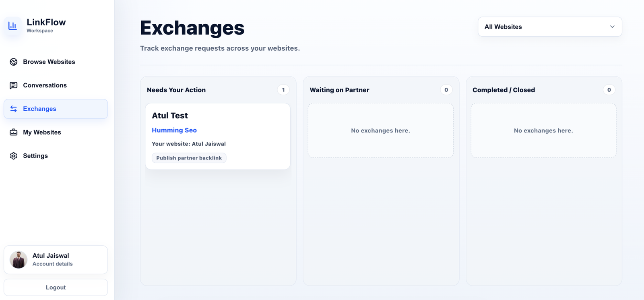Click the Publish partner backlink tag
Image resolution: width=644 pixels, height=300 pixels.
tap(189, 158)
